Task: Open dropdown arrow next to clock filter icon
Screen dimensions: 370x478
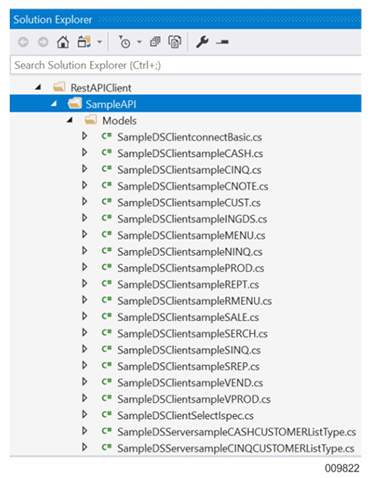Action: tap(139, 42)
